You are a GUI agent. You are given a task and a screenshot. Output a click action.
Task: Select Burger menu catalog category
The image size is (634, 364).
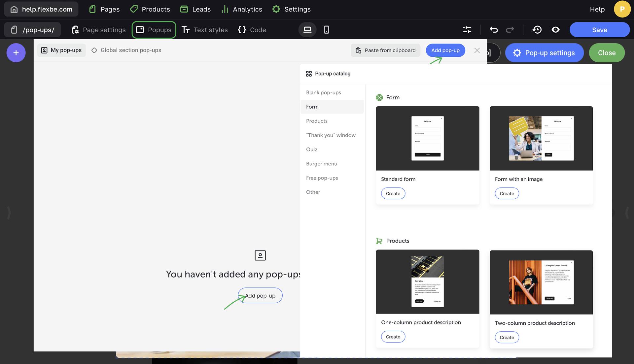pyautogui.click(x=321, y=164)
